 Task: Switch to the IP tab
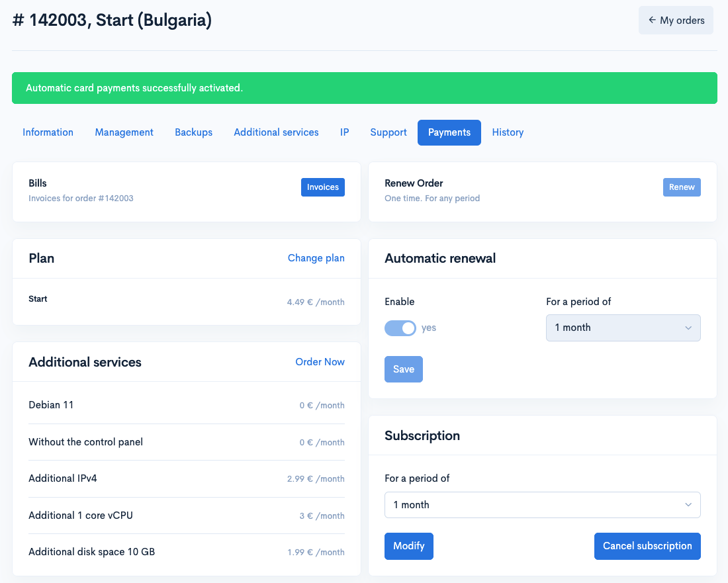(x=345, y=132)
